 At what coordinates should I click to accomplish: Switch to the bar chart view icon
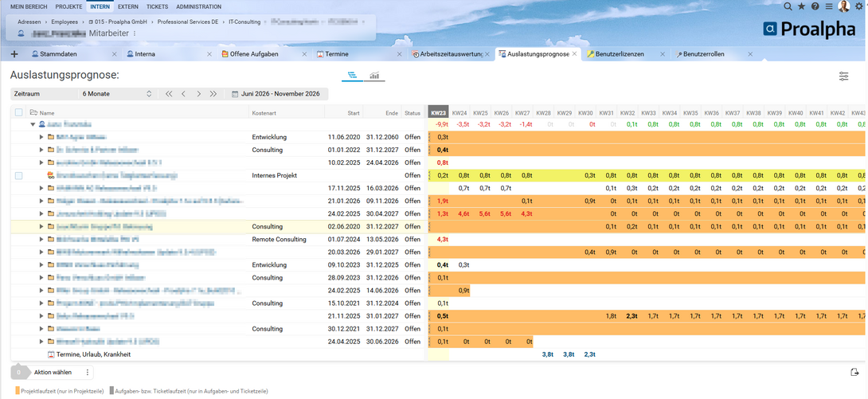click(x=374, y=76)
